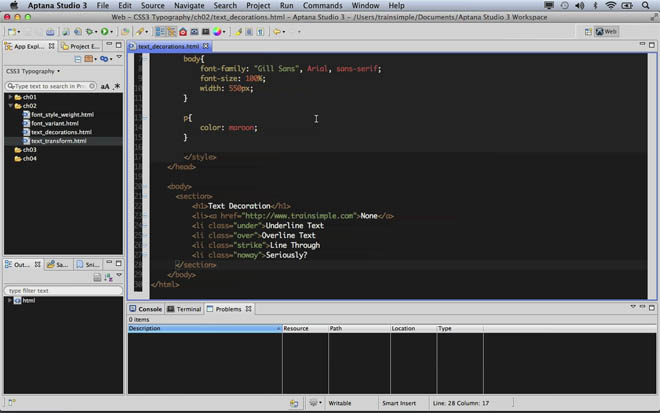Select font_style_weight.html file
This screenshot has height=413, width=660.
(x=62, y=115)
